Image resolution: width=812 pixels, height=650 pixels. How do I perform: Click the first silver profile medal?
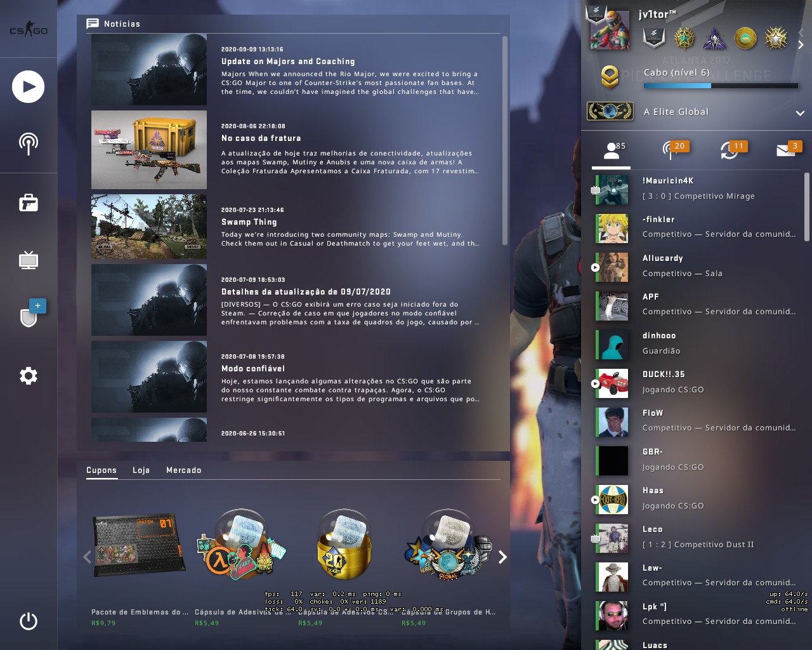[x=653, y=37]
